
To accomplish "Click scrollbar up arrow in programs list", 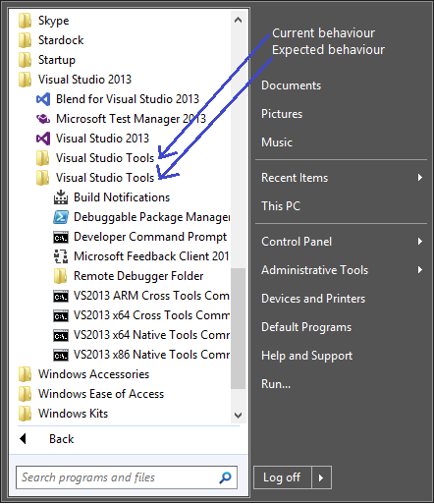I will pos(239,20).
